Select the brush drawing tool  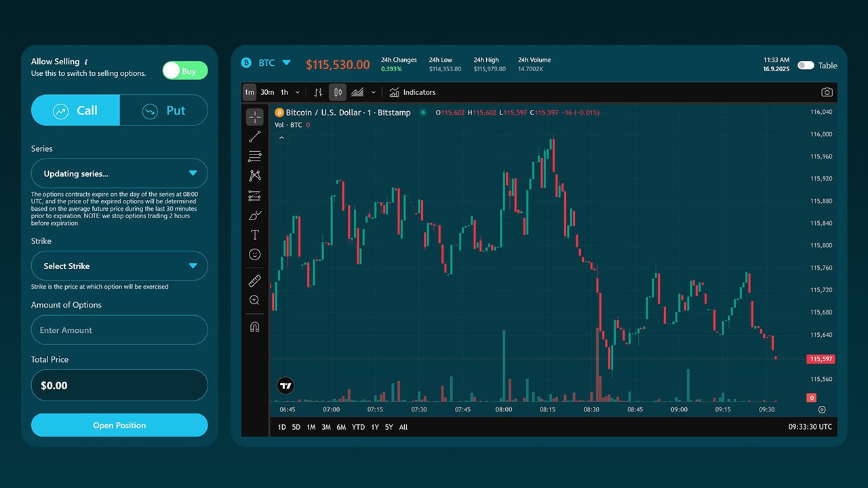(255, 216)
